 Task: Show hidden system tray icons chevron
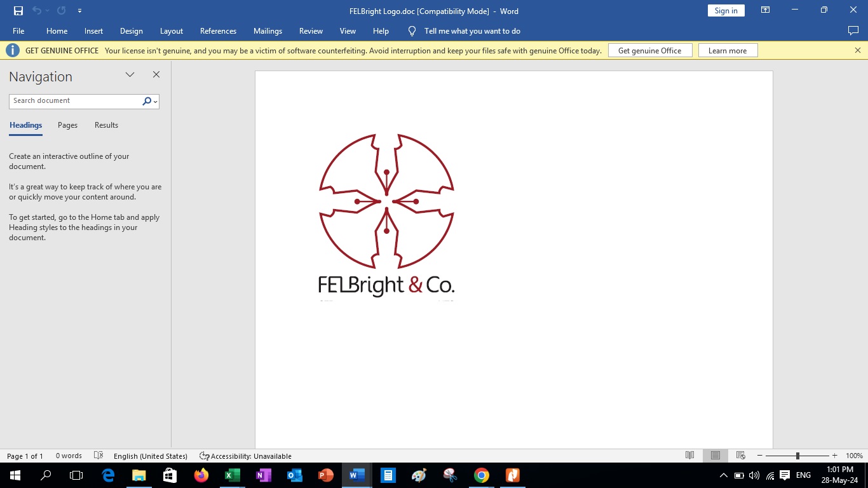(x=723, y=475)
